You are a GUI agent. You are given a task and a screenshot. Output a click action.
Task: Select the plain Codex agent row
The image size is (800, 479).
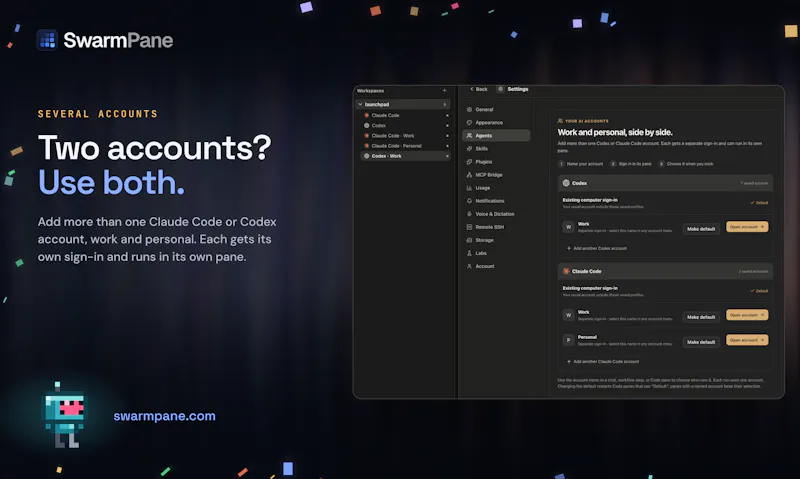tap(405, 125)
